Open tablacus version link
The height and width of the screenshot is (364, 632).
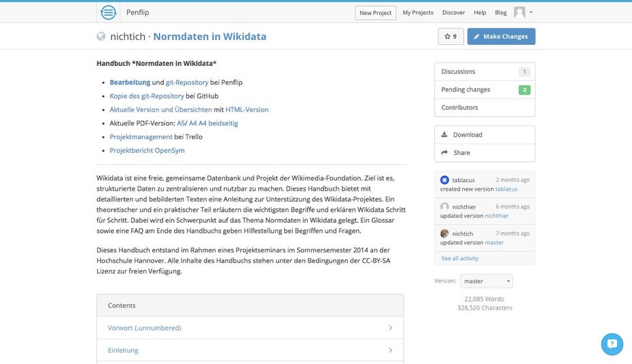tap(506, 189)
